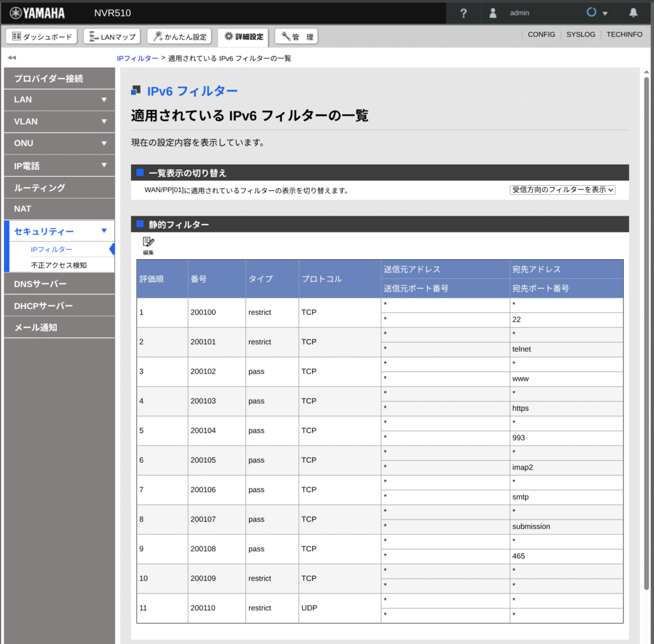Collapse the sidebar with the double-arrow icon
This screenshot has width=654, height=644.
coord(11,58)
